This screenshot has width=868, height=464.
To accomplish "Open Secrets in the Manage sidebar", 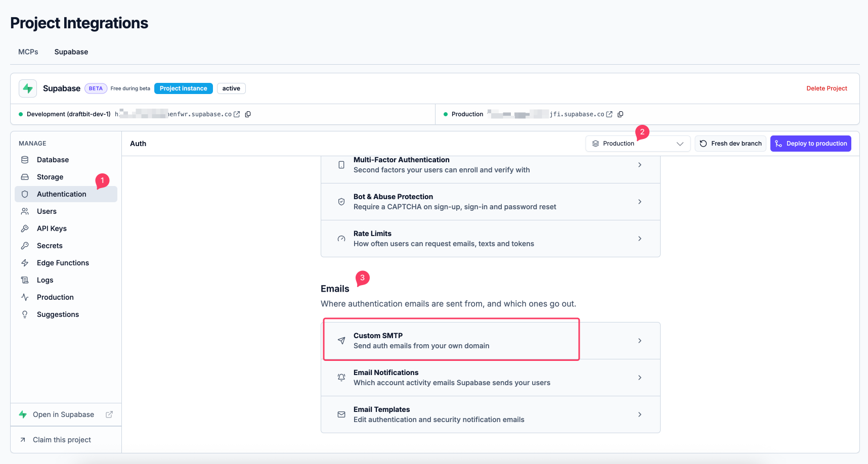I will coord(66,246).
